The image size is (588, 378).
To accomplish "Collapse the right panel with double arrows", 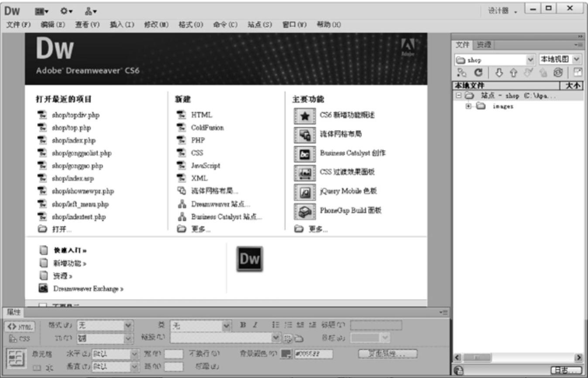I will (580, 37).
